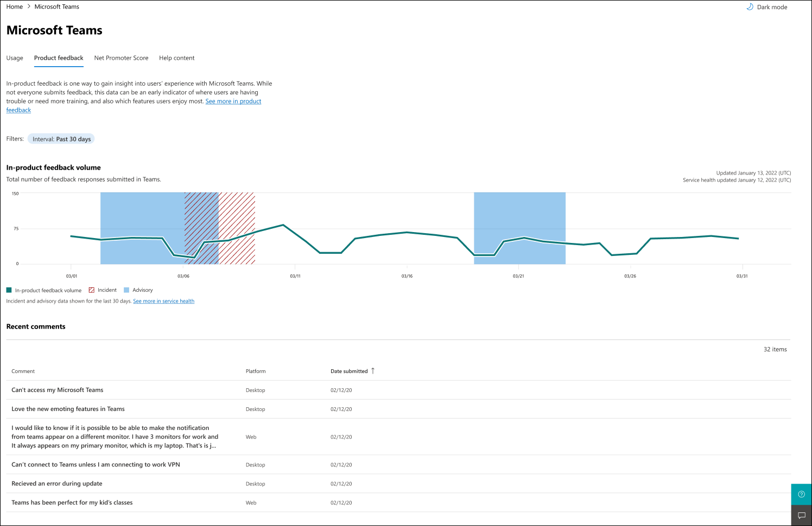
Task: Click Web platform cell of notification comment
Action: tap(251, 437)
